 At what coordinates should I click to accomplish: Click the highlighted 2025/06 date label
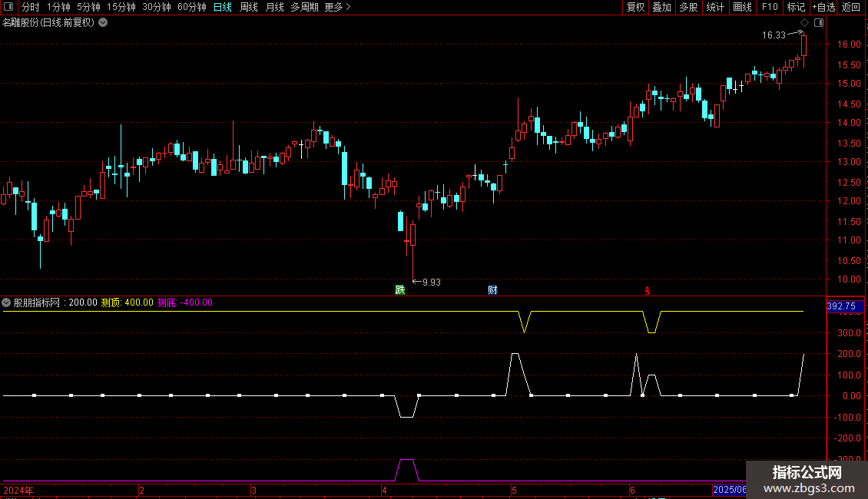[x=730, y=490]
